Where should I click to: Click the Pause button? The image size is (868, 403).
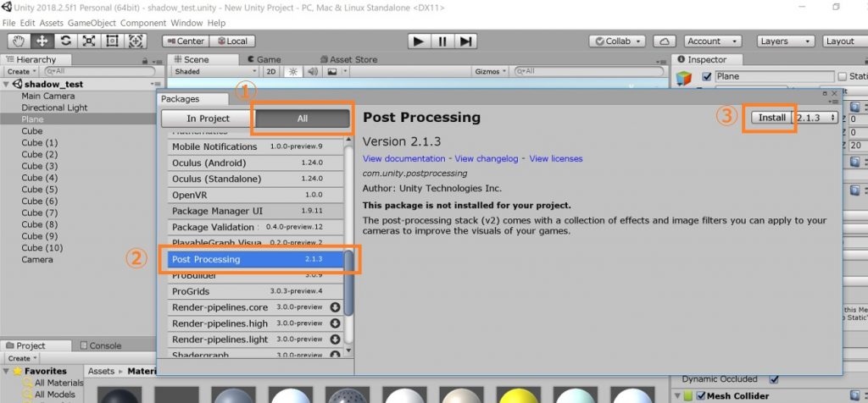click(442, 41)
